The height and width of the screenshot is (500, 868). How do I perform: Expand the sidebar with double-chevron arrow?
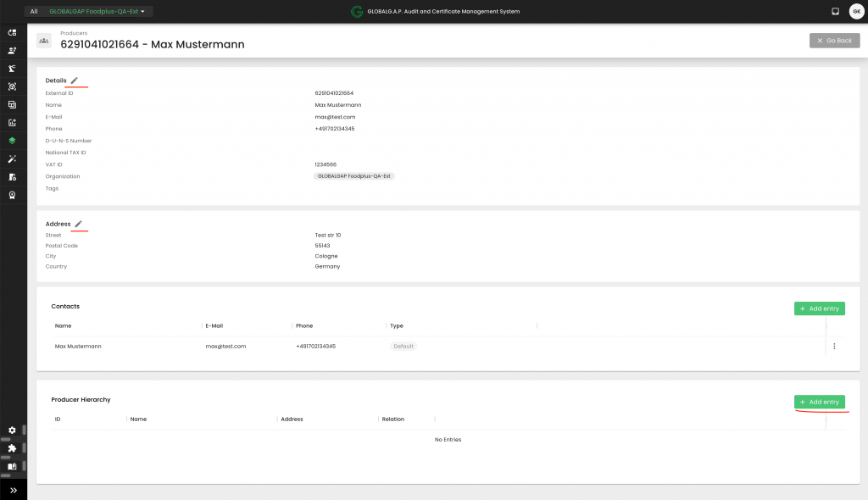(14, 490)
